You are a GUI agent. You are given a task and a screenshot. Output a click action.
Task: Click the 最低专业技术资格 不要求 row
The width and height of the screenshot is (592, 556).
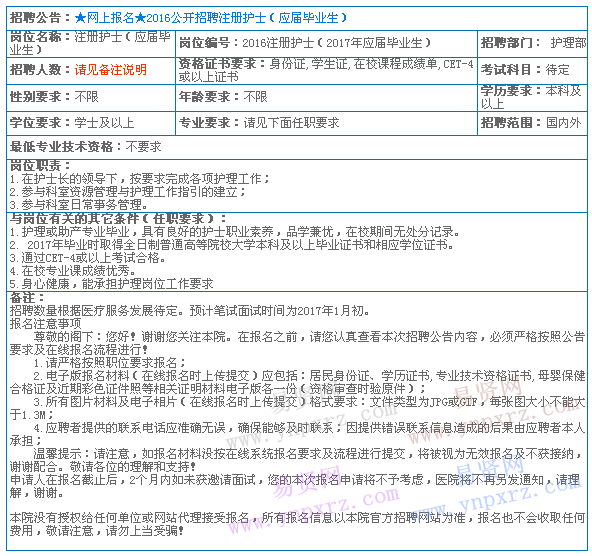coord(297,147)
